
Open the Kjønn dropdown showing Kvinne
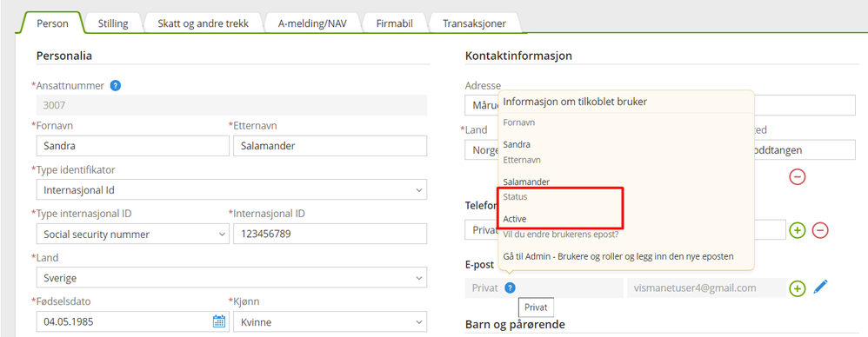[330, 321]
